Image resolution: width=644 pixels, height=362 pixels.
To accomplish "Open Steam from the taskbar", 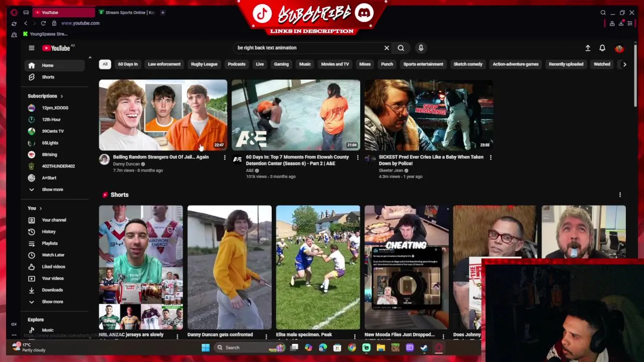I will click(424, 347).
